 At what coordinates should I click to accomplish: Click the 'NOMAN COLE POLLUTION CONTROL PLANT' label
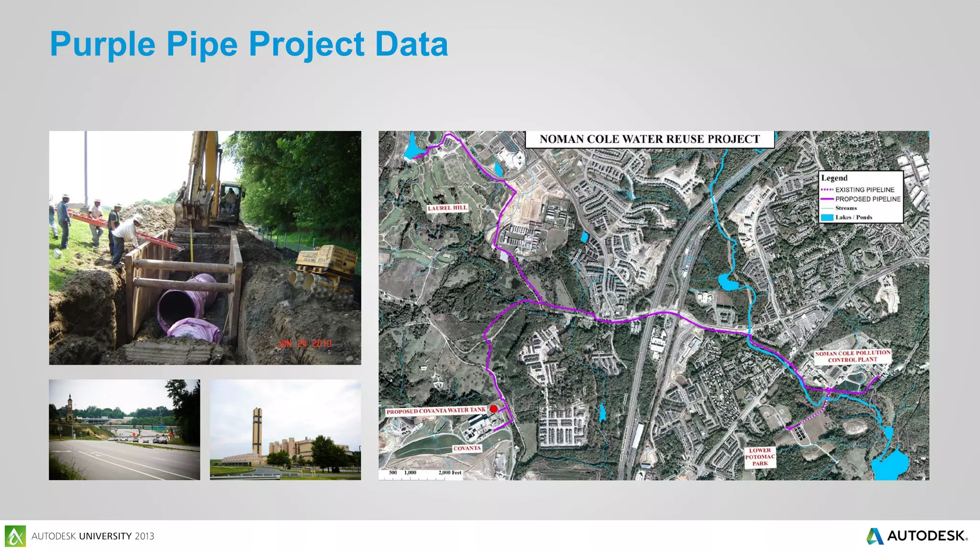click(x=853, y=356)
